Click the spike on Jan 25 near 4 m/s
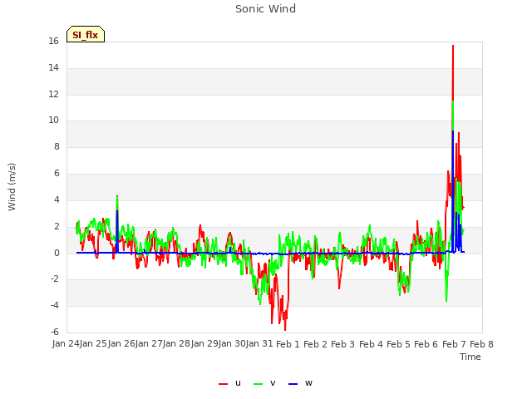The width and height of the screenshot is (532, 399). click(117, 197)
